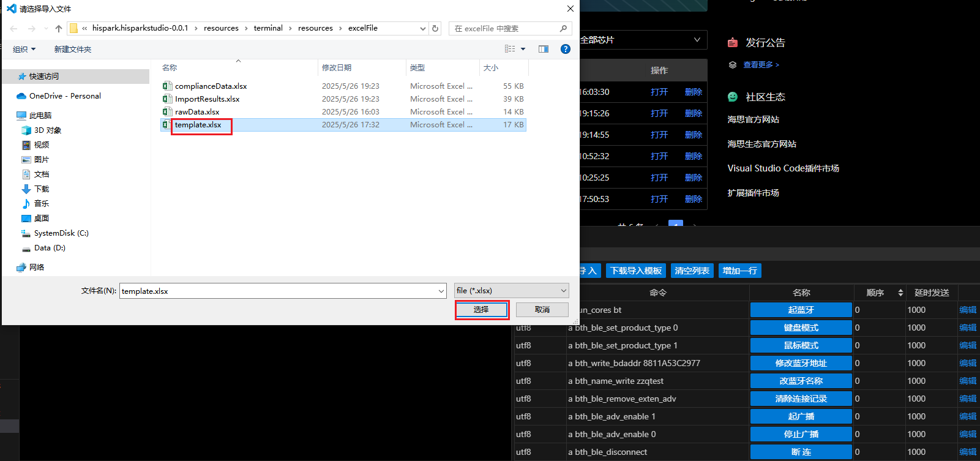Toggle the preview pane icon

(543, 49)
